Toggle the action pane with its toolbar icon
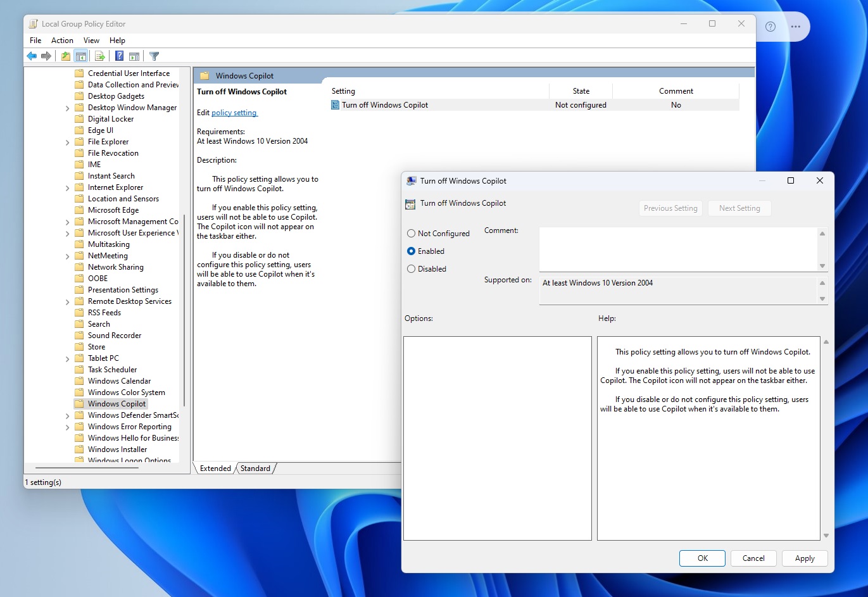The width and height of the screenshot is (868, 597). coord(134,56)
